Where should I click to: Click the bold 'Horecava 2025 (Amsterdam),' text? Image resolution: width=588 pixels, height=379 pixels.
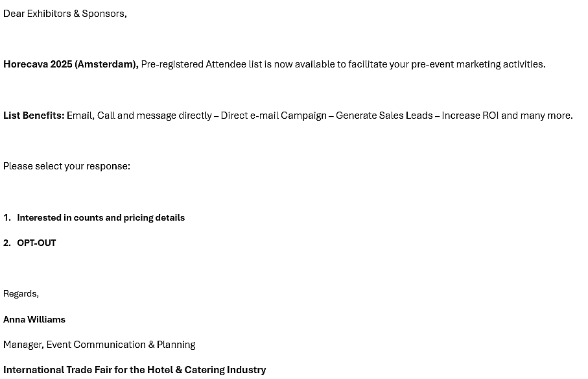click(x=71, y=64)
